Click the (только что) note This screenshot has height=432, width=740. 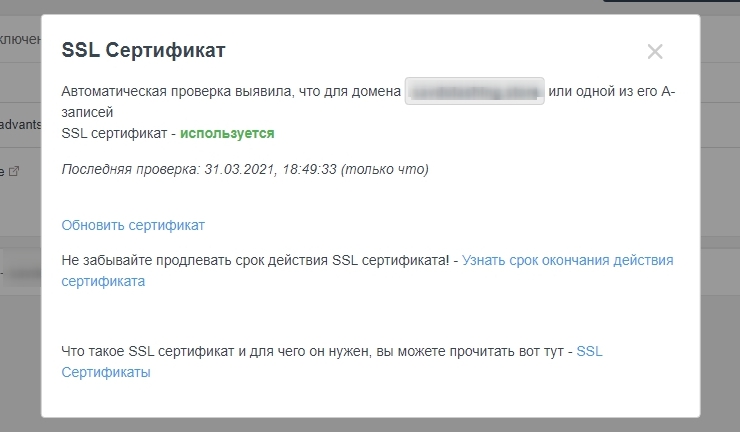385,169
